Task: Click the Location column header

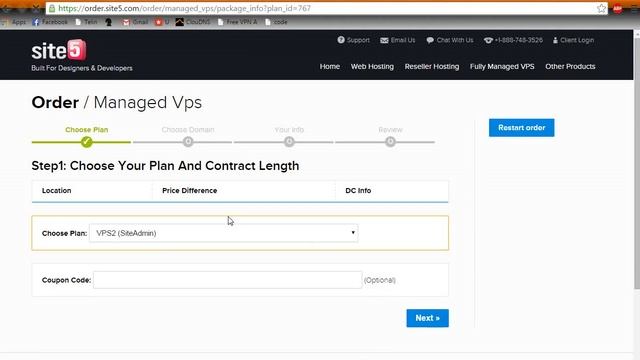Action: tap(56, 191)
